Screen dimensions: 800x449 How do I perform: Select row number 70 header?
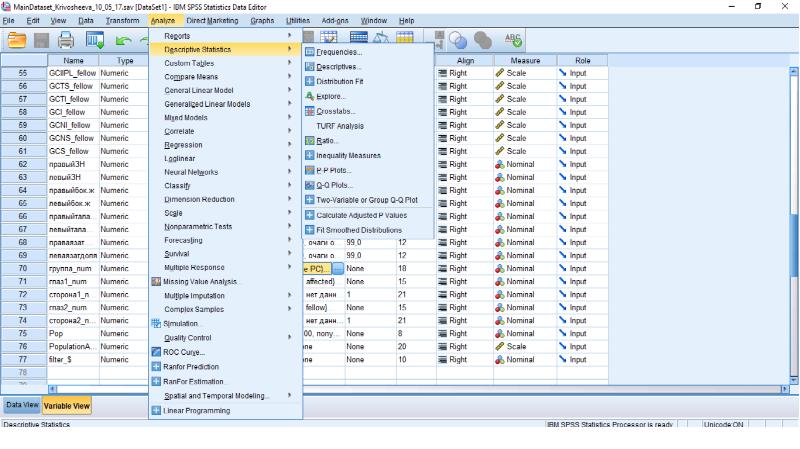click(x=23, y=268)
